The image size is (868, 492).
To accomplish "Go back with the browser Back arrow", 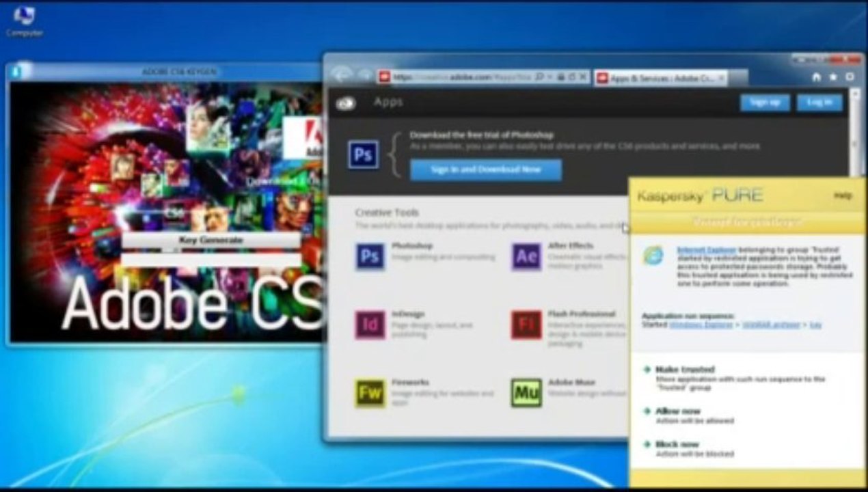I will 342,75.
